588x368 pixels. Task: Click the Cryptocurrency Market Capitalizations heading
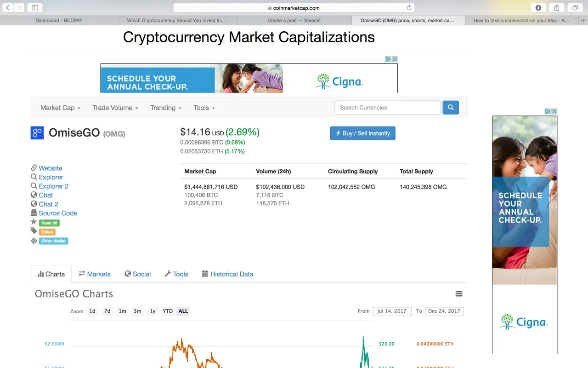coord(249,37)
